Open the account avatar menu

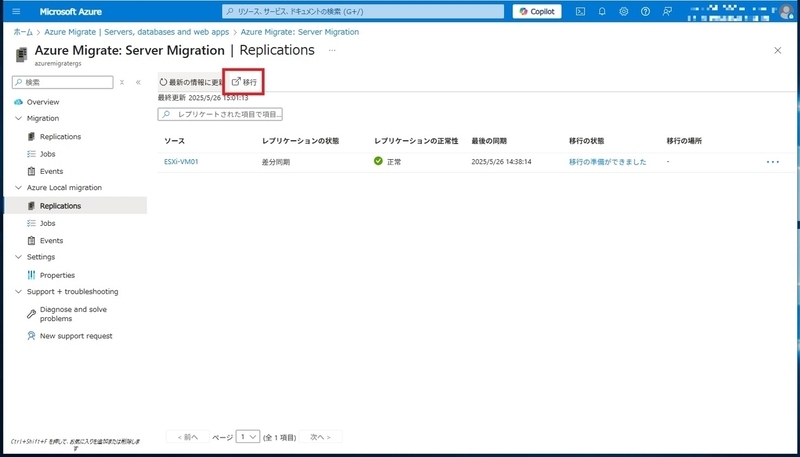click(786, 12)
